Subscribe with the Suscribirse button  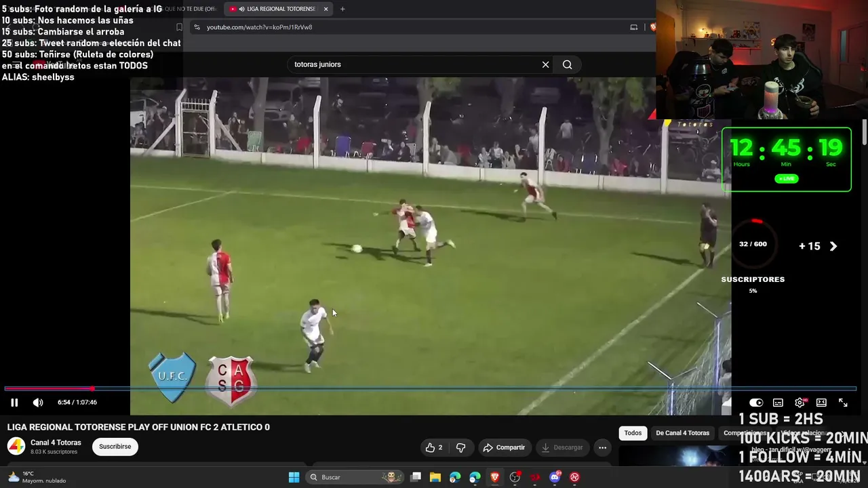[x=115, y=447]
